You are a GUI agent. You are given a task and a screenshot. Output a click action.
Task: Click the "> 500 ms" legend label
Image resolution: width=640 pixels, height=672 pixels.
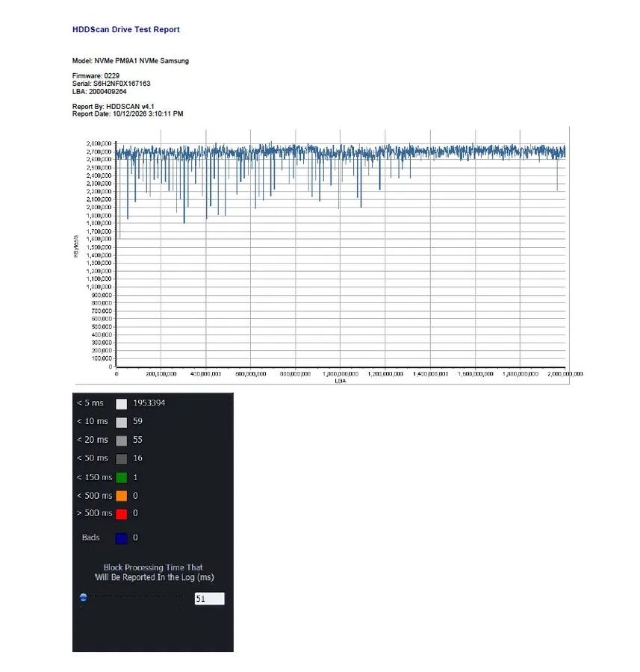click(x=94, y=513)
